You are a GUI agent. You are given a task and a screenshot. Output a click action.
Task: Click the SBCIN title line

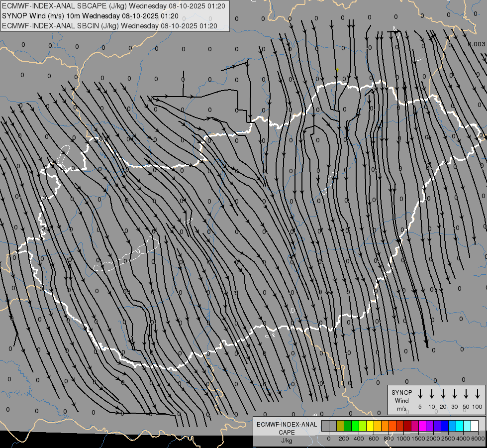[109, 26]
